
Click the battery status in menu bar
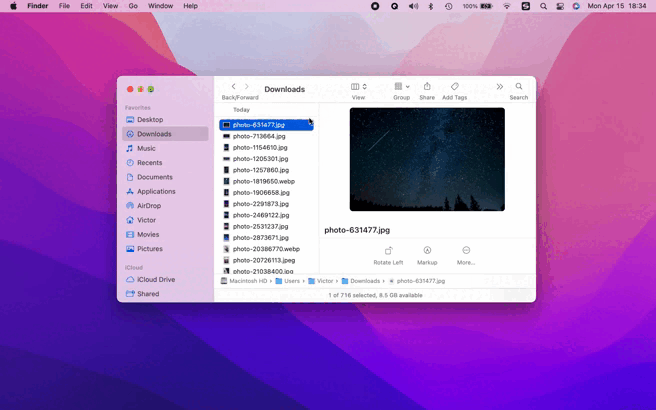477,6
